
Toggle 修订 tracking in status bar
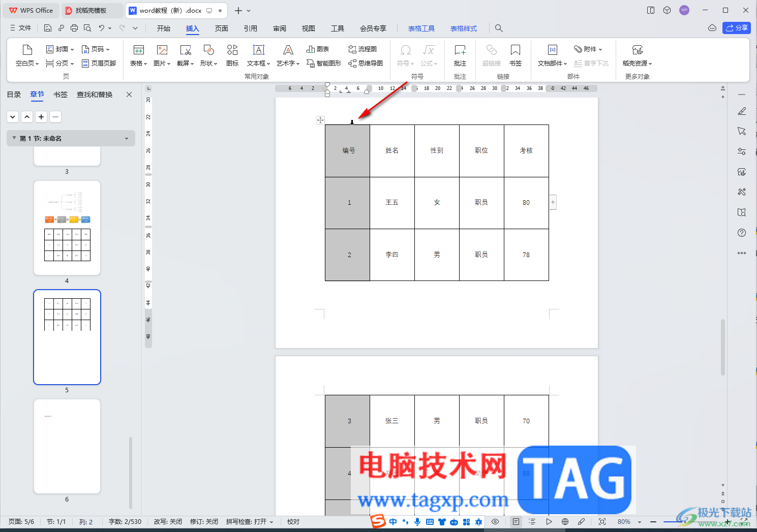pyautogui.click(x=204, y=522)
